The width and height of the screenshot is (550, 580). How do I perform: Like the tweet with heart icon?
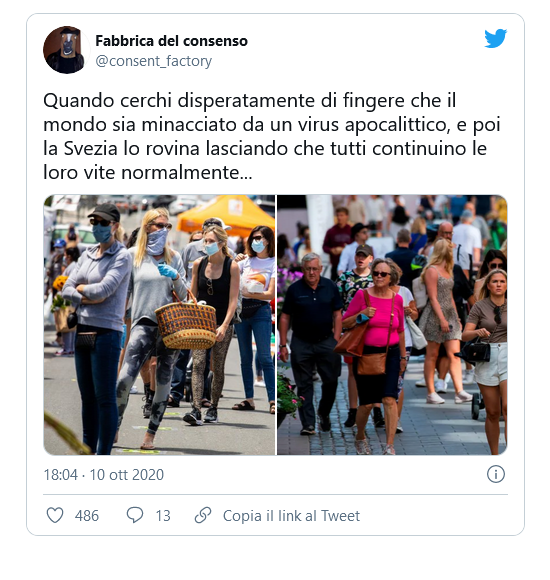click(55, 515)
